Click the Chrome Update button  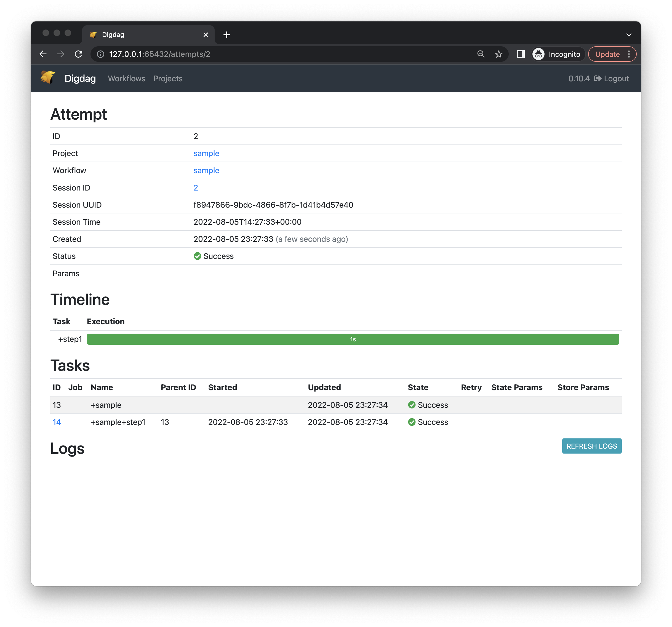607,54
